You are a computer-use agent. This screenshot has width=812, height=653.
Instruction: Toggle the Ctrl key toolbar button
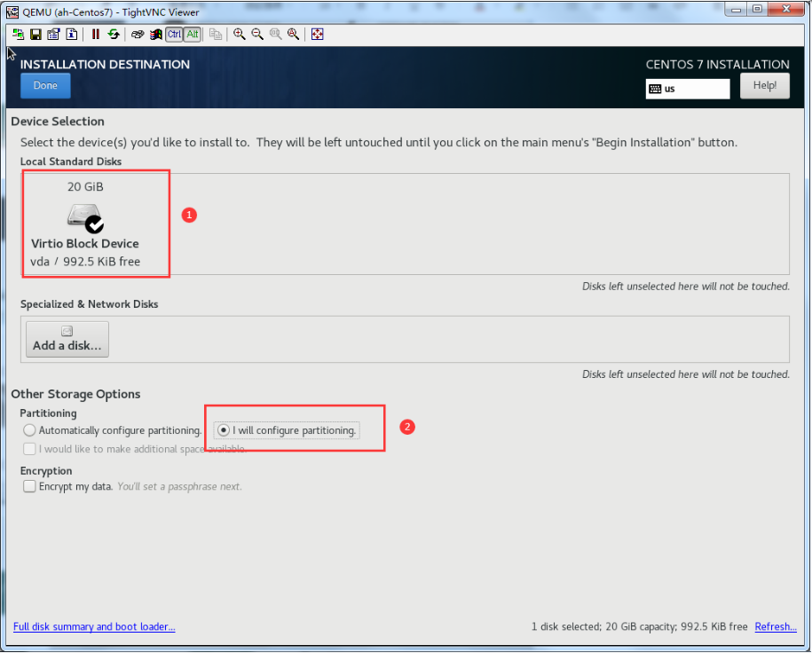pyautogui.click(x=174, y=35)
